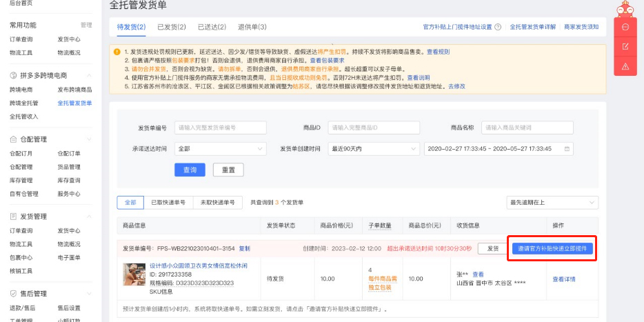Select the 全部 filter button

pos(130,203)
